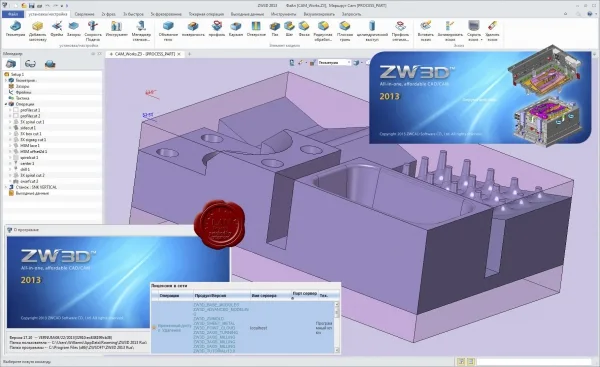The height and width of the screenshot is (367, 600).
Task: Select the Выходные данные tree item
Action: [32, 193]
